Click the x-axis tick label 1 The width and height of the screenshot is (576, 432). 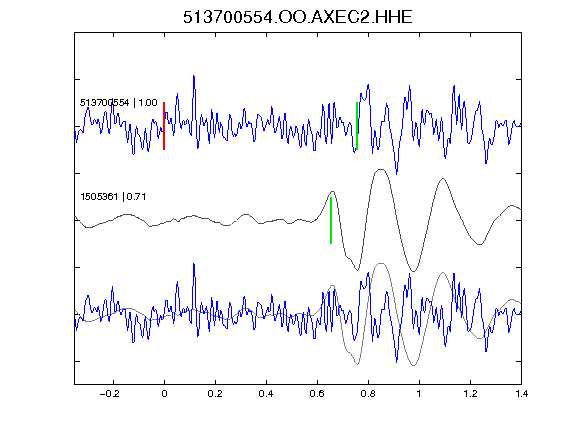coord(419,394)
